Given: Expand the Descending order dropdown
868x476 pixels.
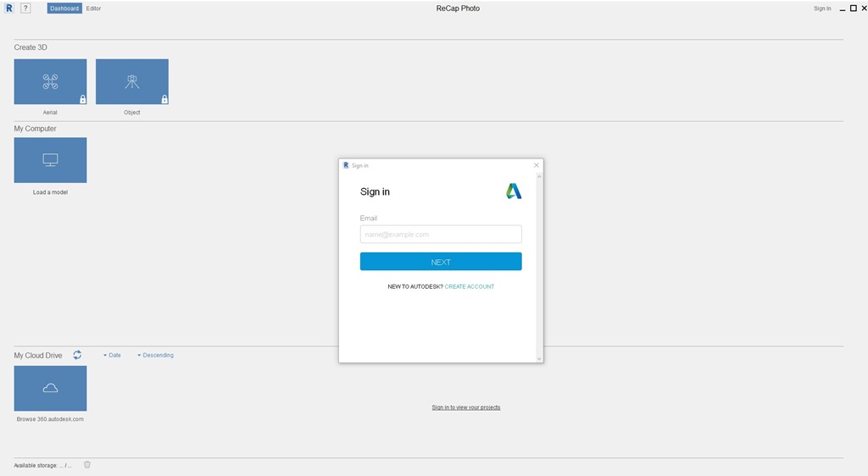Looking at the screenshot, I should point(155,355).
